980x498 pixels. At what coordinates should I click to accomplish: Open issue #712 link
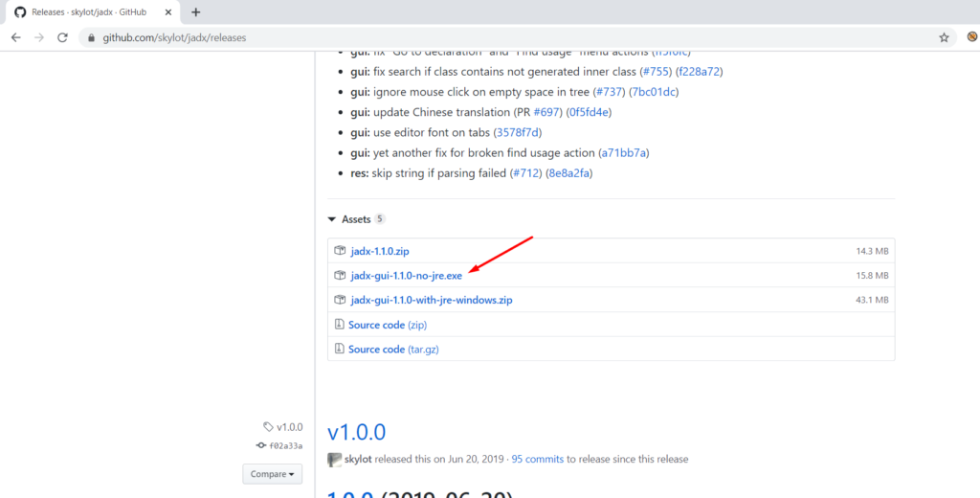[525, 173]
